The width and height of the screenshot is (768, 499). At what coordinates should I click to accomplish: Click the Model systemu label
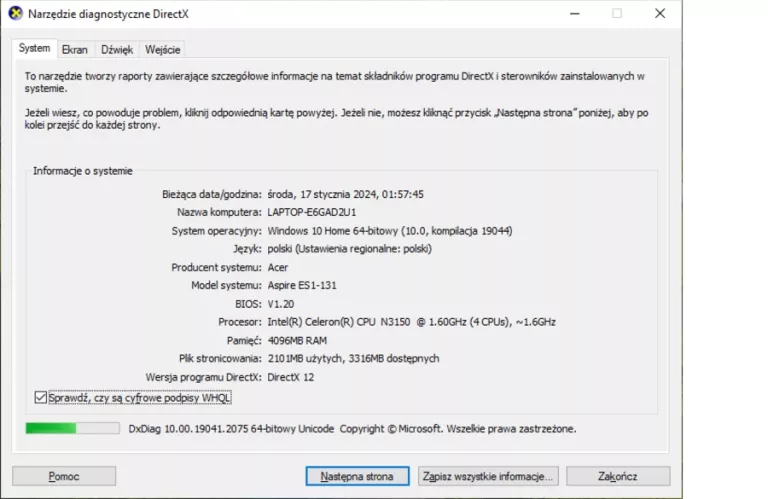tap(226, 285)
